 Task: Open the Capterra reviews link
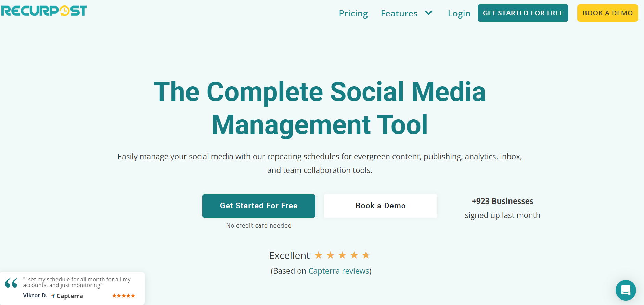[x=339, y=271]
